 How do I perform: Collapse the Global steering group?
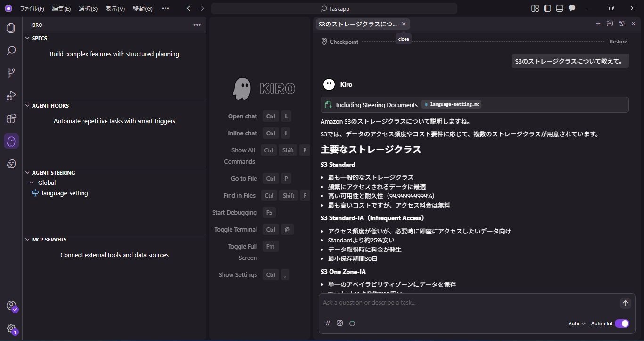[x=32, y=183]
